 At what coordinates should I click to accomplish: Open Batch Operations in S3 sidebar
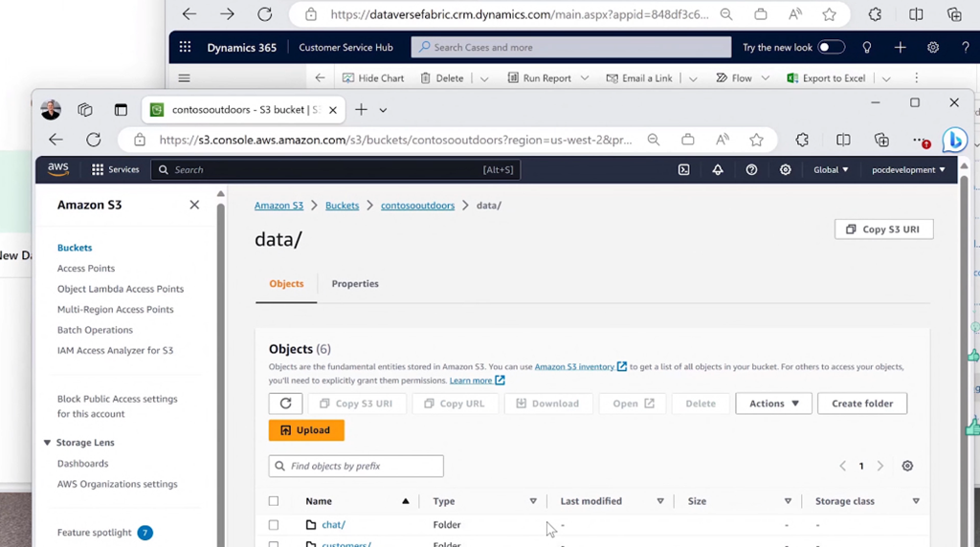coord(95,330)
